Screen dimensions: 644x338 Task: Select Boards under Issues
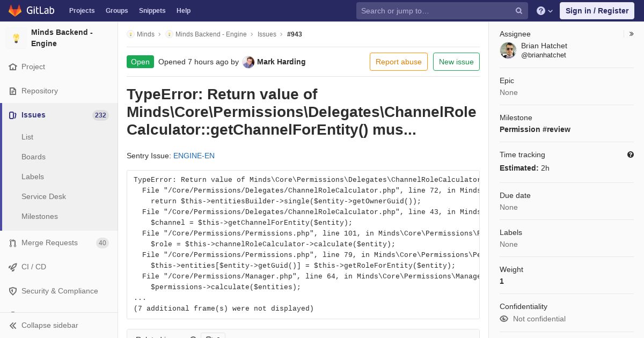(x=33, y=157)
